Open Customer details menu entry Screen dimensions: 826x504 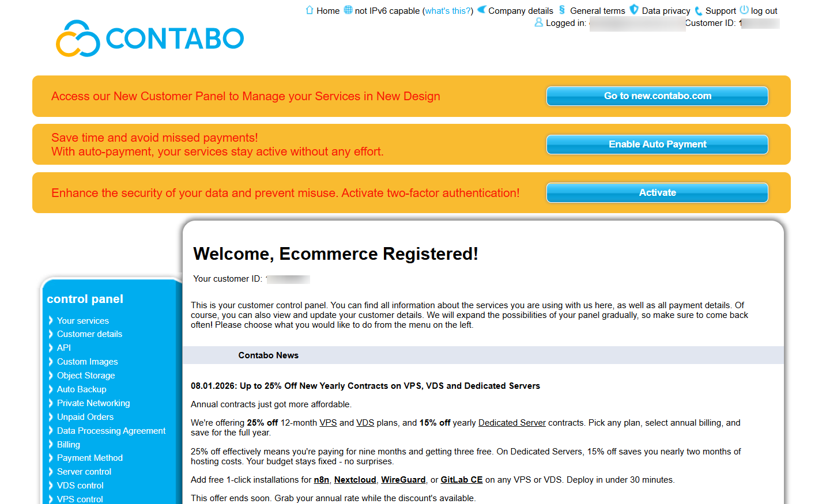point(89,334)
